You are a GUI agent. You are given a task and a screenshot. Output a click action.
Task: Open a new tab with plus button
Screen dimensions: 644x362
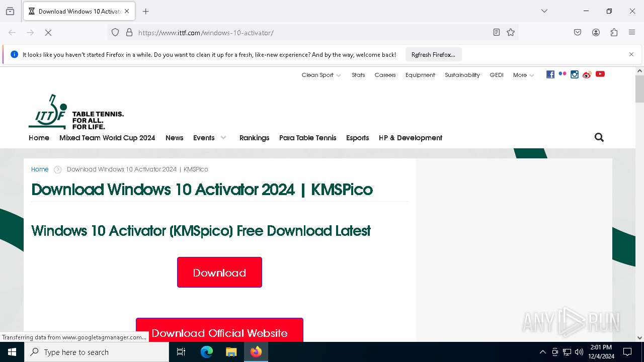[x=146, y=11]
